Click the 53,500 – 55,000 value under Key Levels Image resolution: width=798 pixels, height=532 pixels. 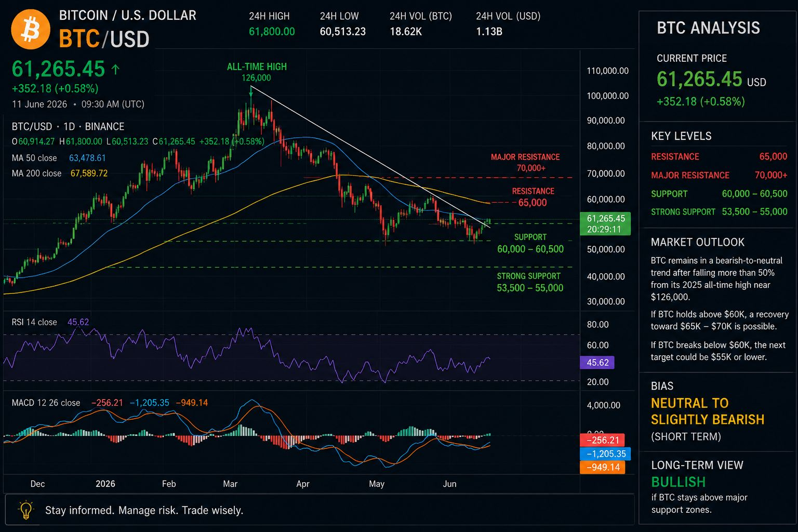pyautogui.click(x=754, y=211)
